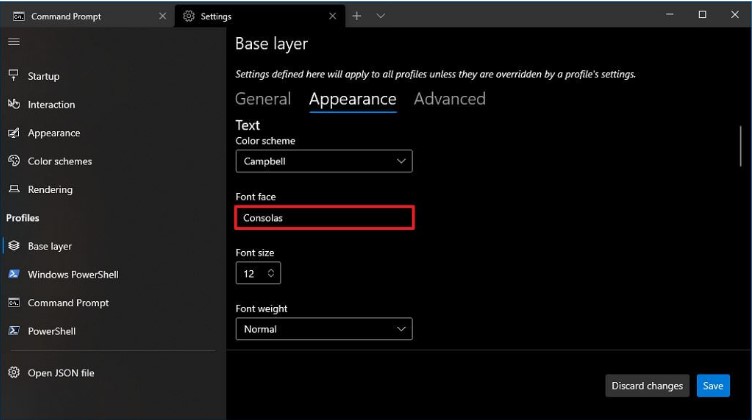Click the hamburger navigation menu icon
This screenshot has width=753, height=420.
click(14, 42)
